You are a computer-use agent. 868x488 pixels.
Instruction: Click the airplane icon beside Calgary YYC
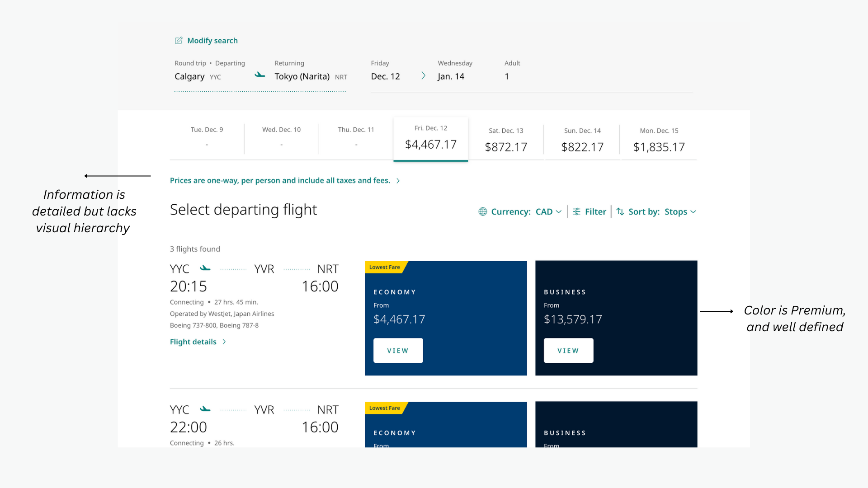260,75
